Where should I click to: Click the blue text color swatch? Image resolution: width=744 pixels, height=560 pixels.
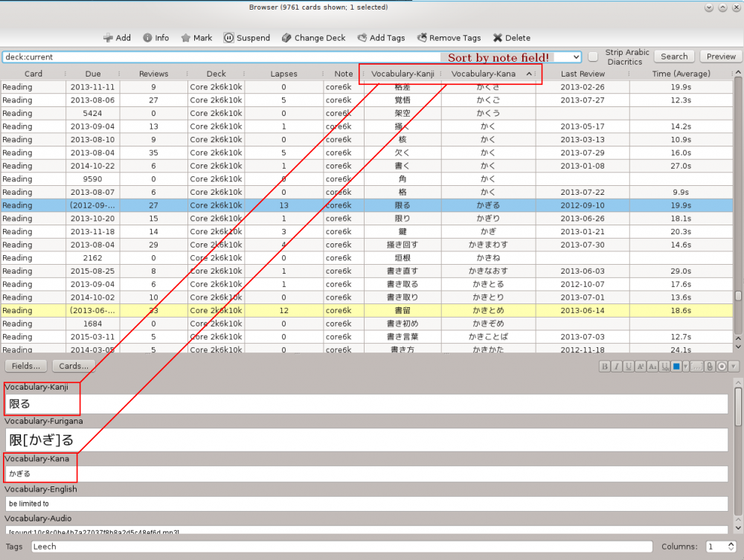pos(676,366)
